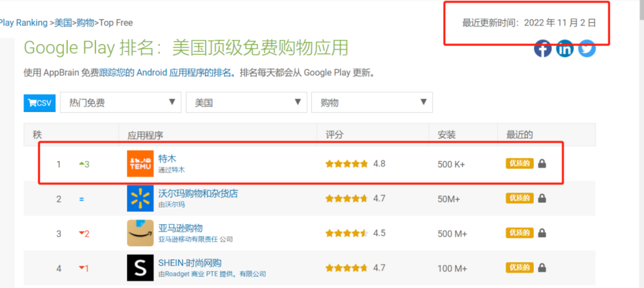Click the star rating of 亚马逊购物
644x288 pixels.
click(347, 233)
